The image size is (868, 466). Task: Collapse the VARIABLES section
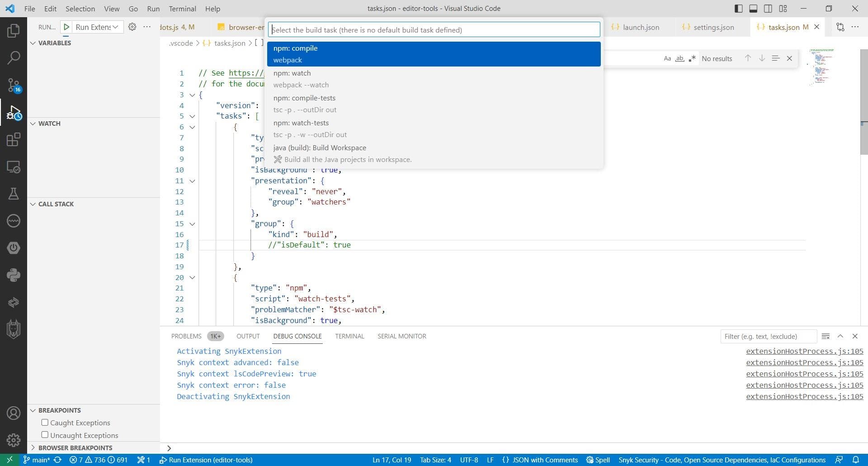point(33,43)
